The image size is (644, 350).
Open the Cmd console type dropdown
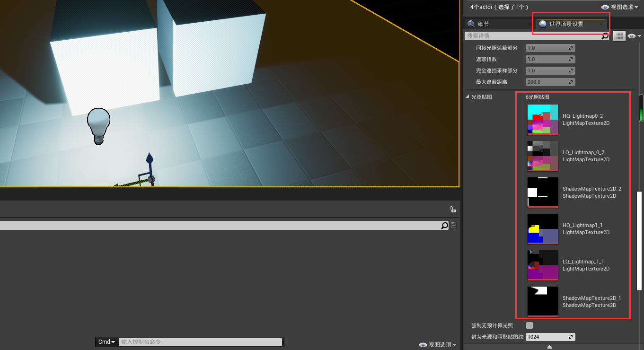(106, 342)
